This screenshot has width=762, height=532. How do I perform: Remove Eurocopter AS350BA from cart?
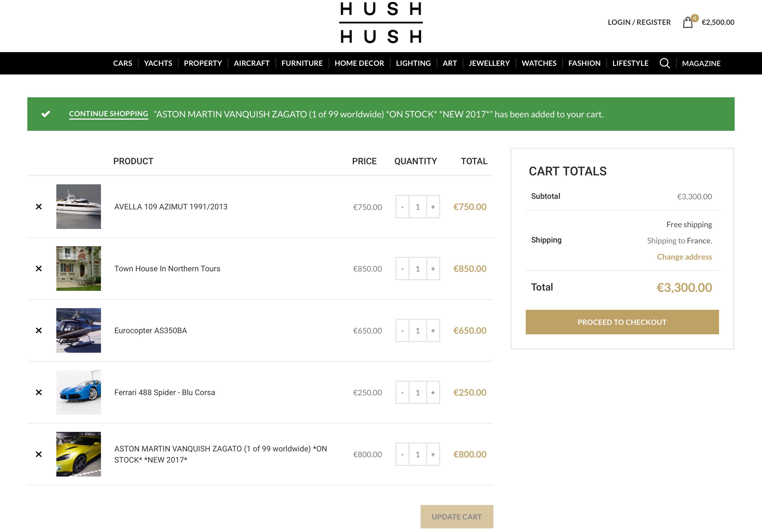[x=39, y=330]
